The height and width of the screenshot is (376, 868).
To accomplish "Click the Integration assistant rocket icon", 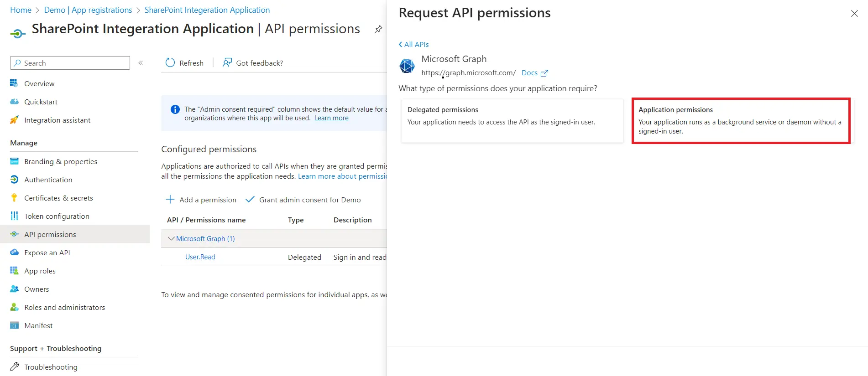I will [x=14, y=120].
